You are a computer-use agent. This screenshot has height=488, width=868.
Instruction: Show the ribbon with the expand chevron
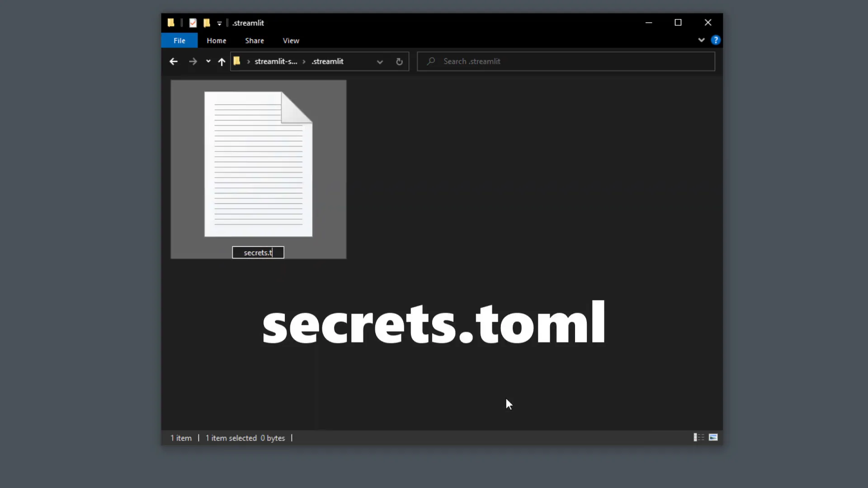point(701,40)
